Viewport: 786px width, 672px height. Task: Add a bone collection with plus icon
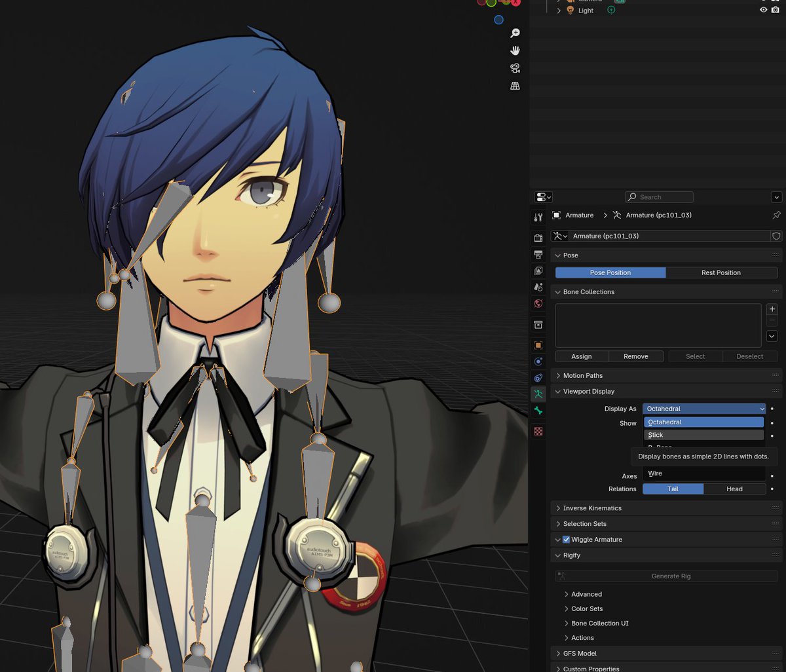[x=772, y=309]
